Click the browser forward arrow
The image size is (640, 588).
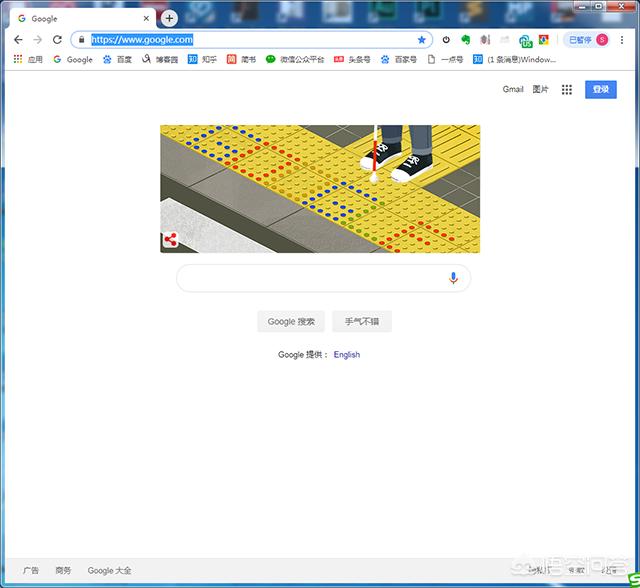pos(38,40)
